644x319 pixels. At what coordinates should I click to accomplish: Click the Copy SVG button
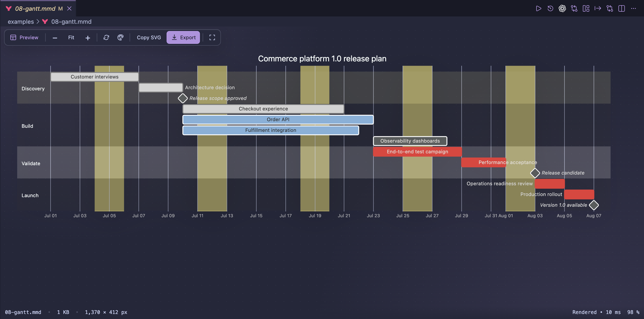click(149, 37)
